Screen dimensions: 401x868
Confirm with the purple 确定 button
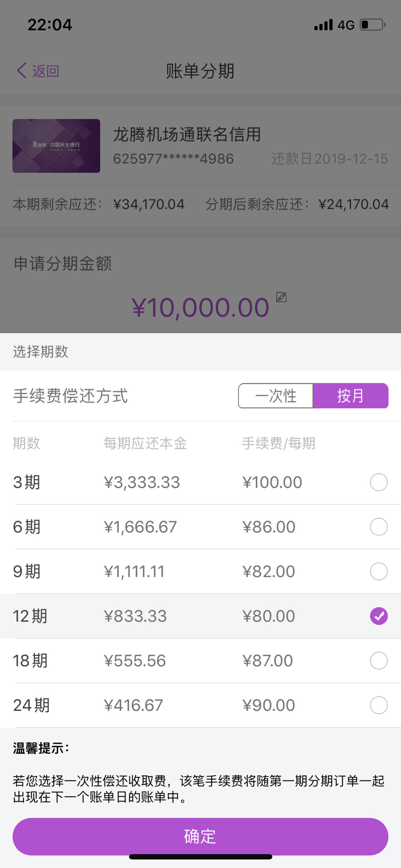200,836
